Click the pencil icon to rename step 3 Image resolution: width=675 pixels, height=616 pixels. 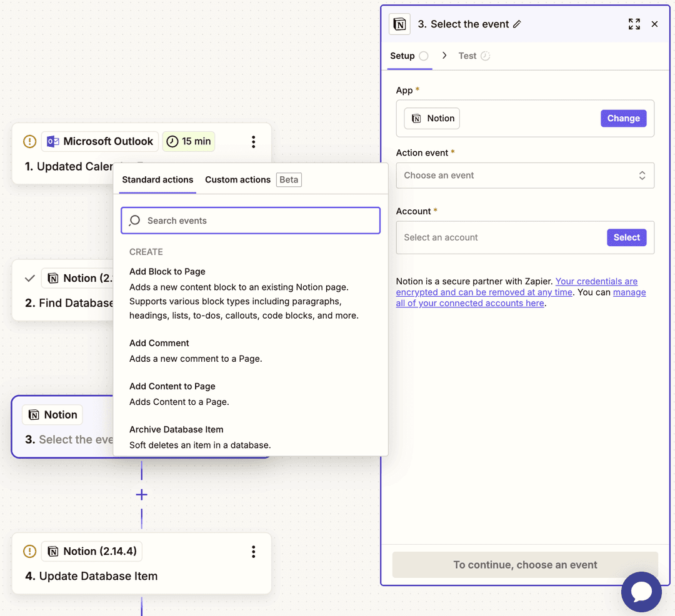(517, 24)
